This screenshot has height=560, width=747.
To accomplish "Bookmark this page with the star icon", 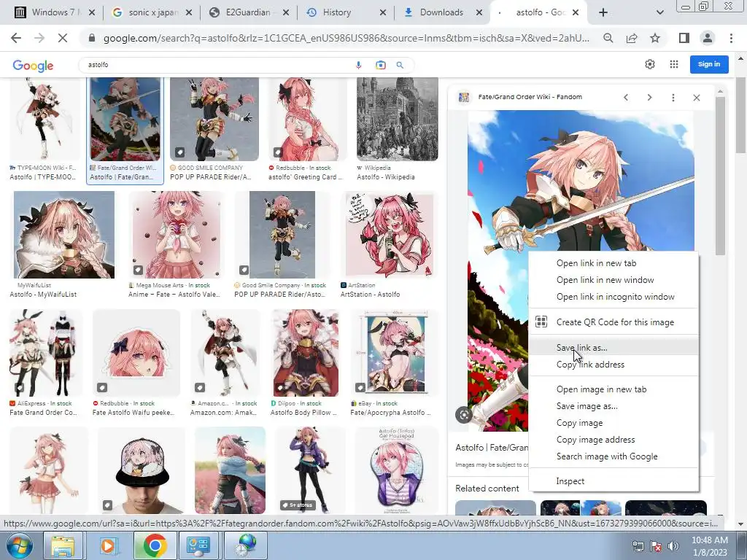I will point(655,38).
